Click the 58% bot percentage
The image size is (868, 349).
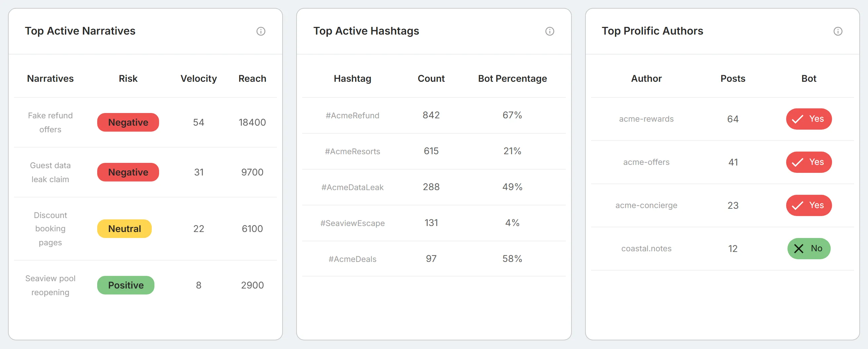click(x=512, y=259)
